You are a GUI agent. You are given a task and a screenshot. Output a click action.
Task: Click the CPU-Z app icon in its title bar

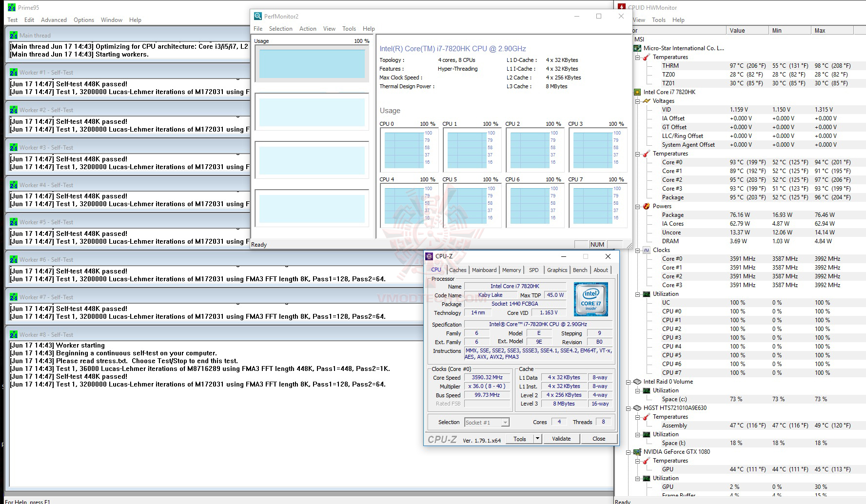[x=429, y=256]
